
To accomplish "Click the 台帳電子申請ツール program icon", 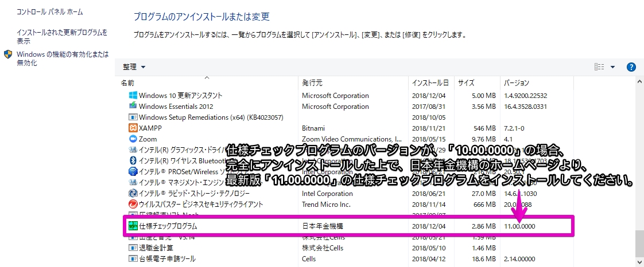I will click(133, 259).
